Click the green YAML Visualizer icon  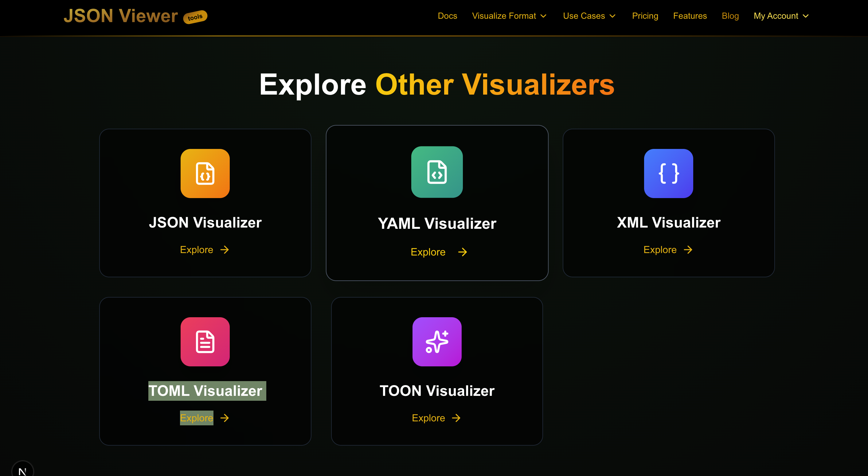click(437, 172)
